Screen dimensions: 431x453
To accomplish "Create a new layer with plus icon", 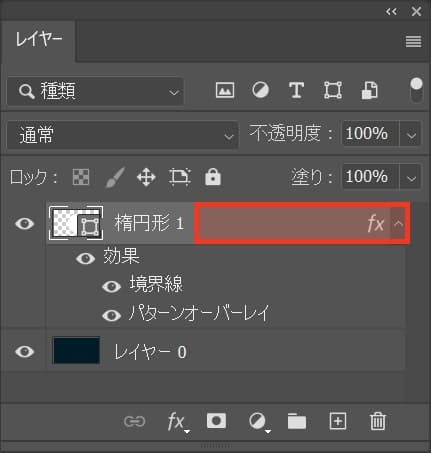I will [338, 421].
